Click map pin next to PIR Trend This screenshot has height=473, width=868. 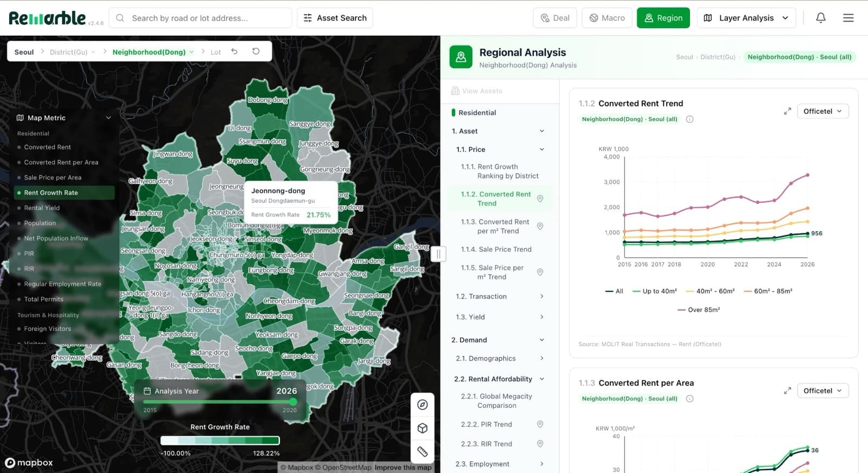click(x=540, y=424)
